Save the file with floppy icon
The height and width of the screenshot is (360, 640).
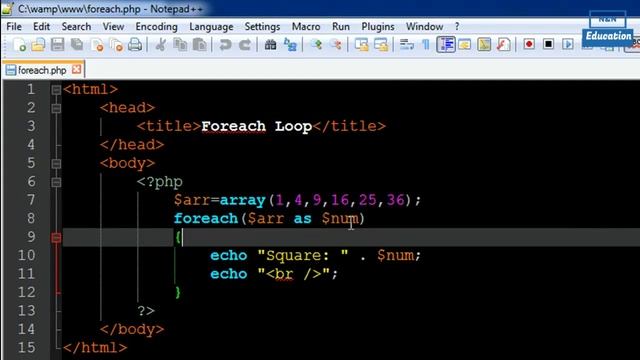point(58,44)
